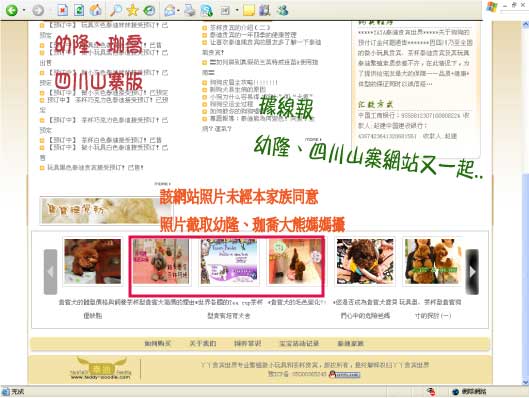Image resolution: width=529 pixels, height=398 pixels.
Task: Click the Messenger people icon
Action: pyautogui.click(x=282, y=10)
